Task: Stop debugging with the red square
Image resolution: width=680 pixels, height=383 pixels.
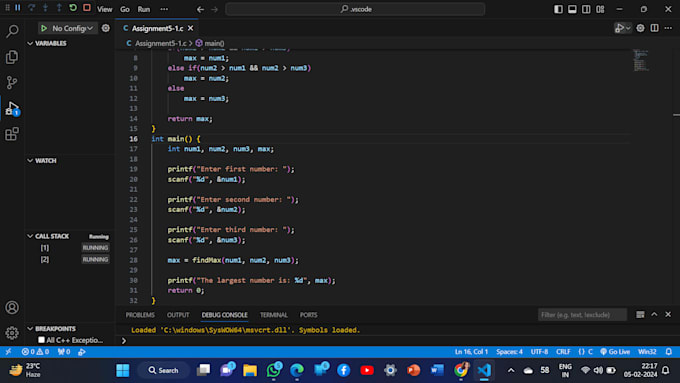Action: (x=87, y=8)
